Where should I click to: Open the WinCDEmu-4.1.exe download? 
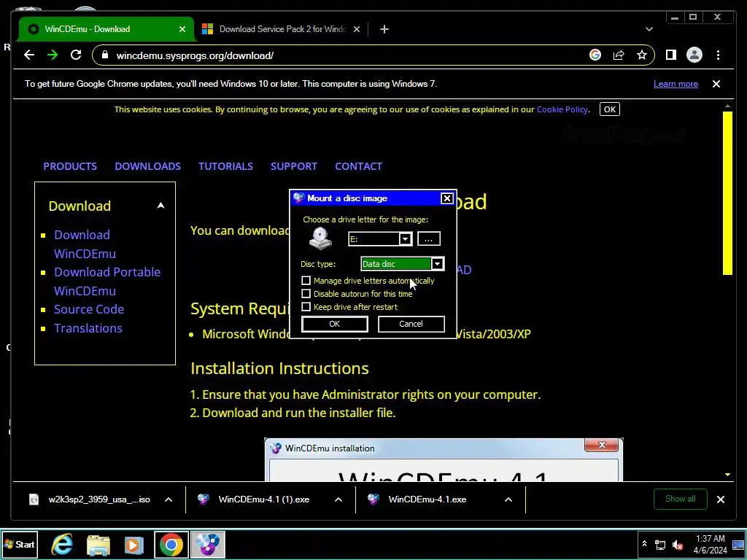(419, 499)
